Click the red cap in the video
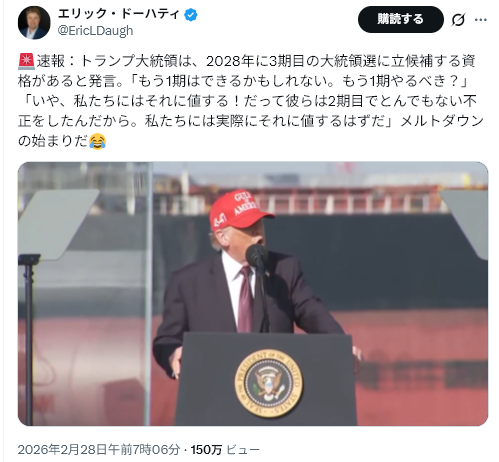The image size is (499, 462). 240,209
